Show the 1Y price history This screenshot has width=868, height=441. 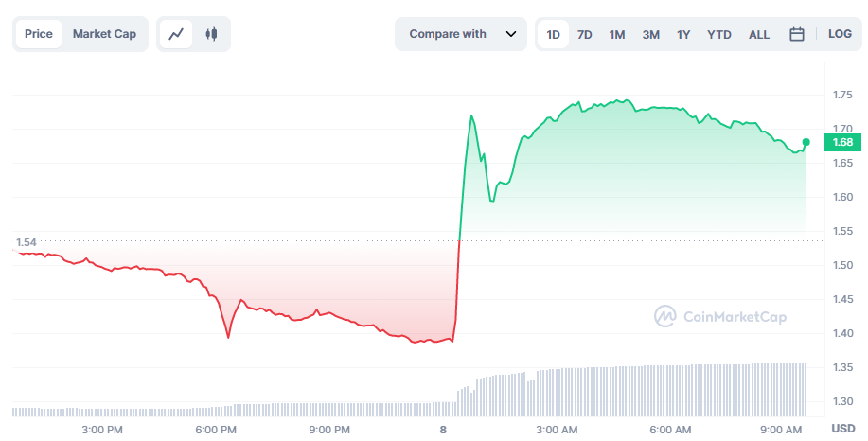683,35
